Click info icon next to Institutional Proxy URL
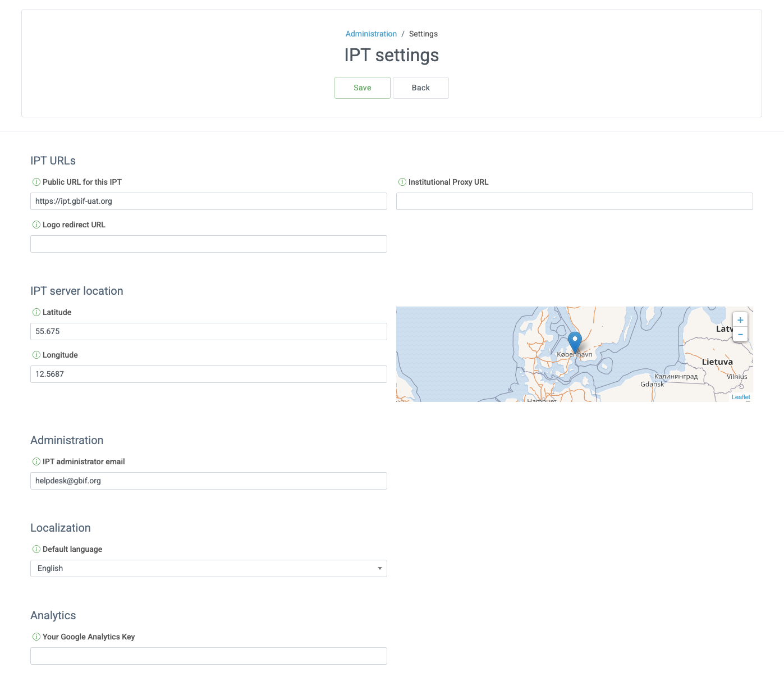Viewport: 784px width, 681px height. [402, 182]
